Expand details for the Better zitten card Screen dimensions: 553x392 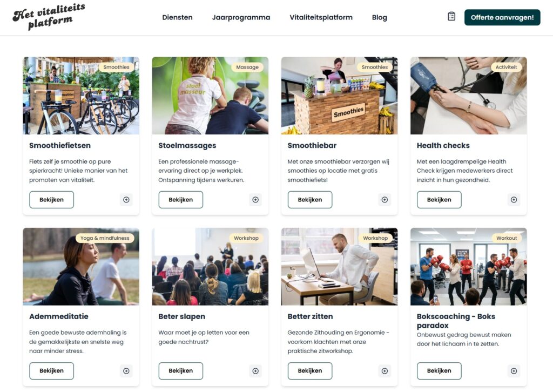click(x=385, y=371)
